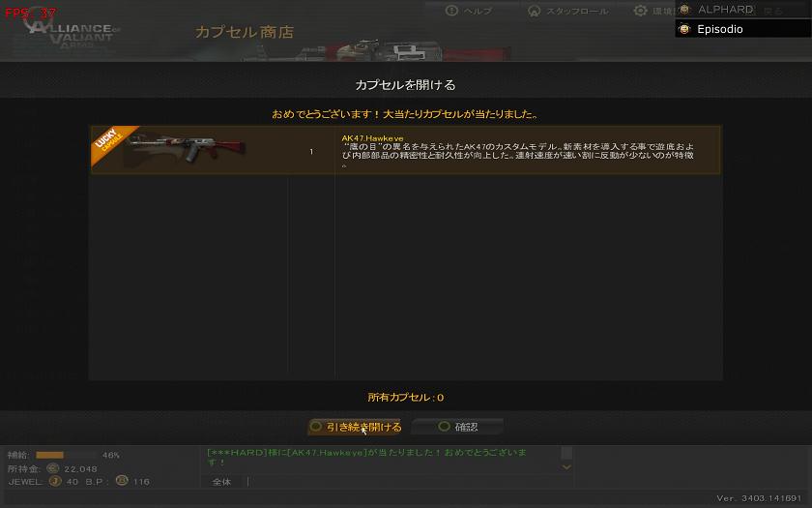Click the JEWEL J coin icon
Screen dimensions: 812x508
55,481
